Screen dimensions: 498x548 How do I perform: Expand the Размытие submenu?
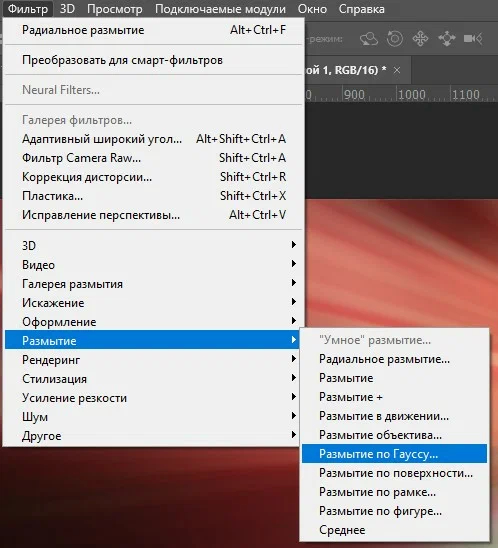click(x=152, y=340)
